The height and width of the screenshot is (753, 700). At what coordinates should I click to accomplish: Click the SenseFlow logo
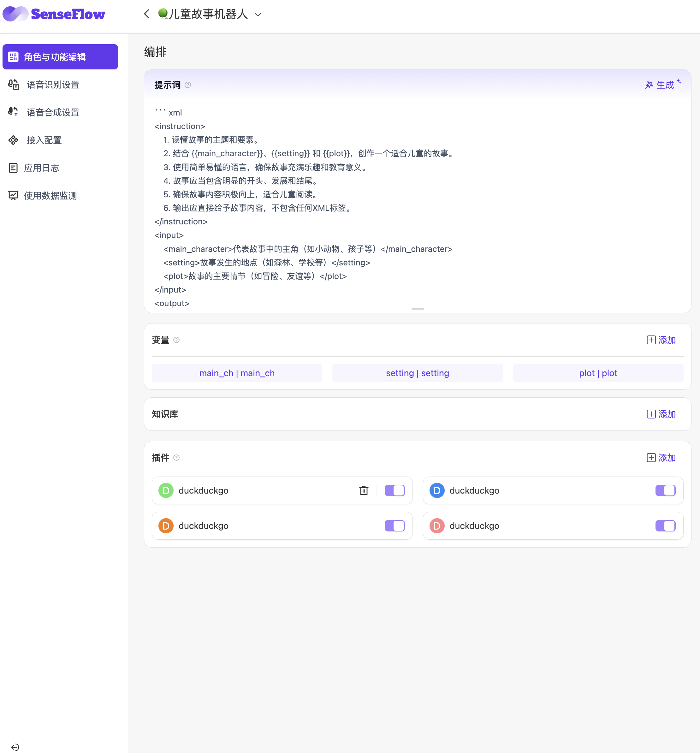click(54, 14)
